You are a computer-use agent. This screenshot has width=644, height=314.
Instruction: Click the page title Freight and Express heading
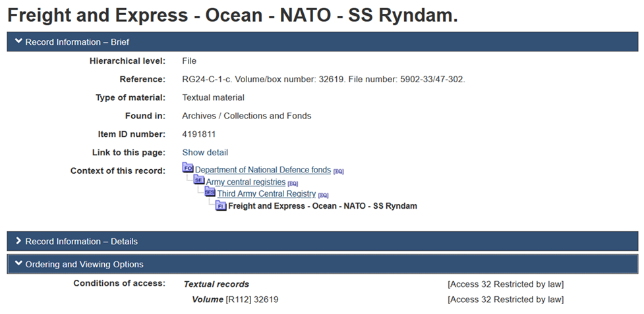pos(232,15)
